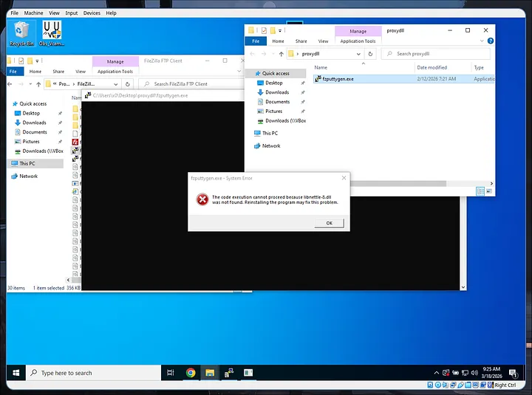
Task: Switch proxydll window to large icons view
Action: 489,191
